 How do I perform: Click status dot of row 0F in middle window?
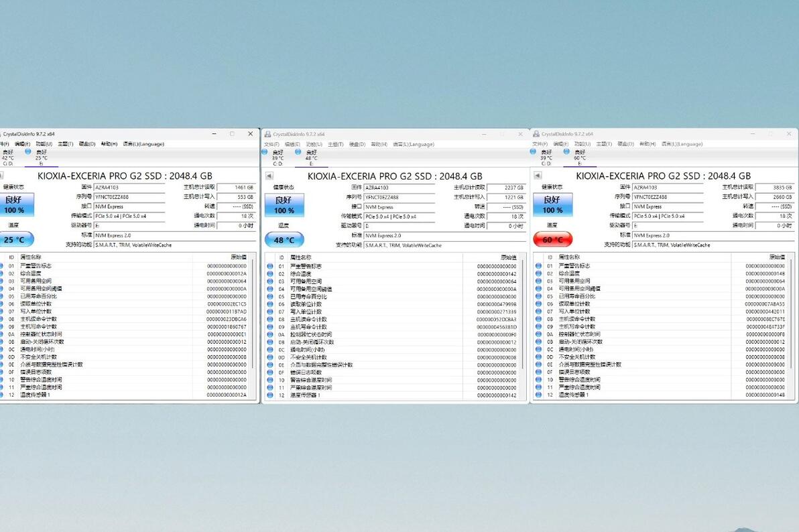[270, 373]
